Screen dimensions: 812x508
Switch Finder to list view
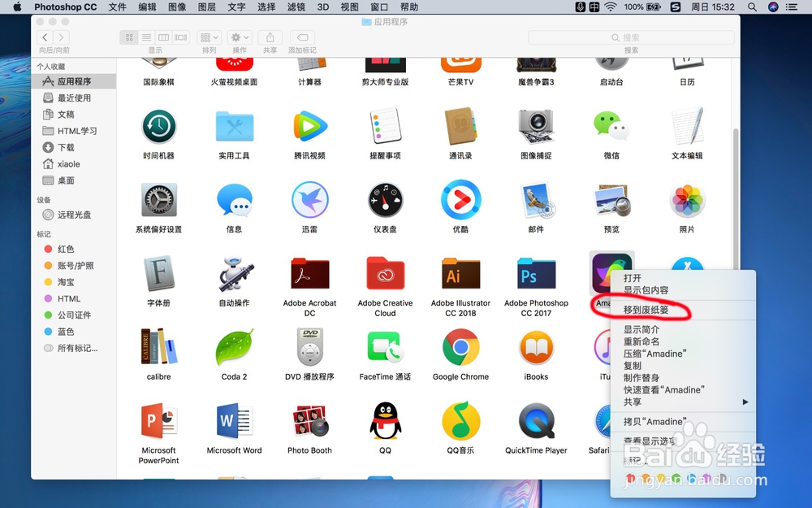click(x=146, y=37)
